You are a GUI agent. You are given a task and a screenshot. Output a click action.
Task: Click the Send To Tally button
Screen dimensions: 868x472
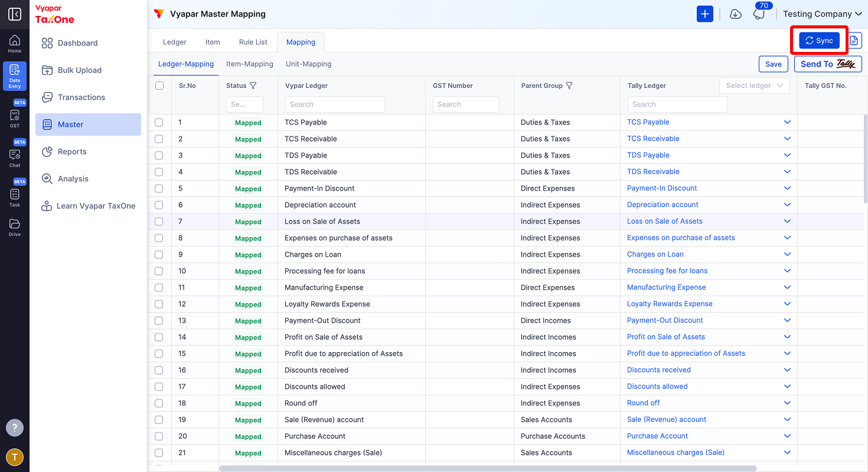coord(828,64)
